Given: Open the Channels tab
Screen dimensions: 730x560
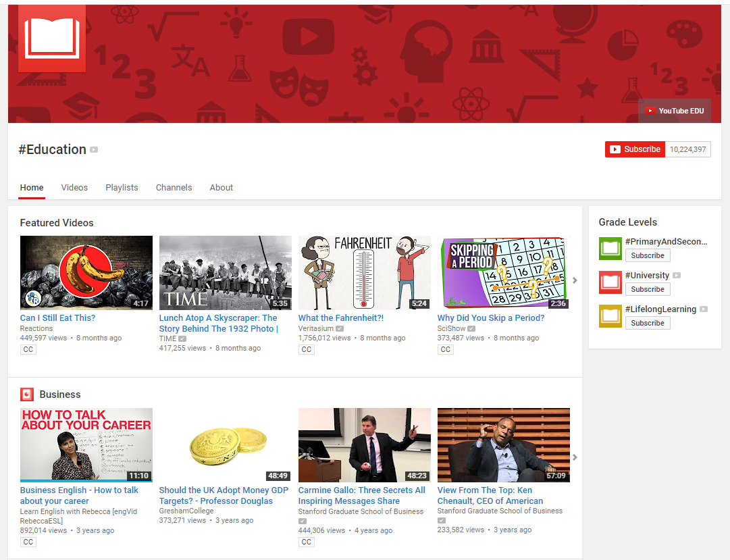Looking at the screenshot, I should pos(174,187).
